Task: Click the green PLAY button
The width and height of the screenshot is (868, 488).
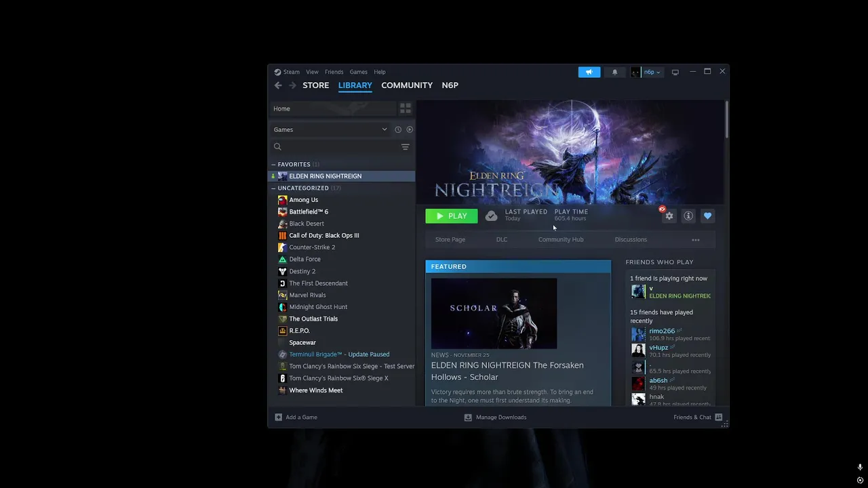Action: 452,216
